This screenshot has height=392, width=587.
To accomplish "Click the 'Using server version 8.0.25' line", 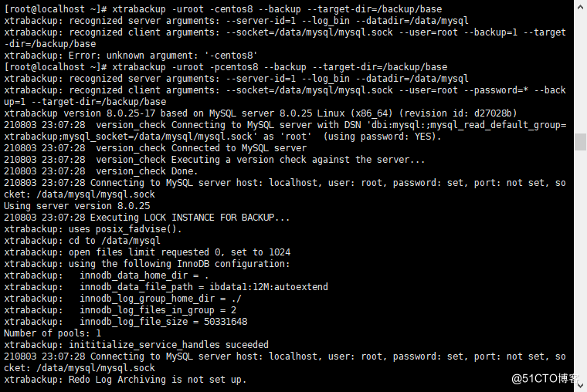I will tap(76, 206).
